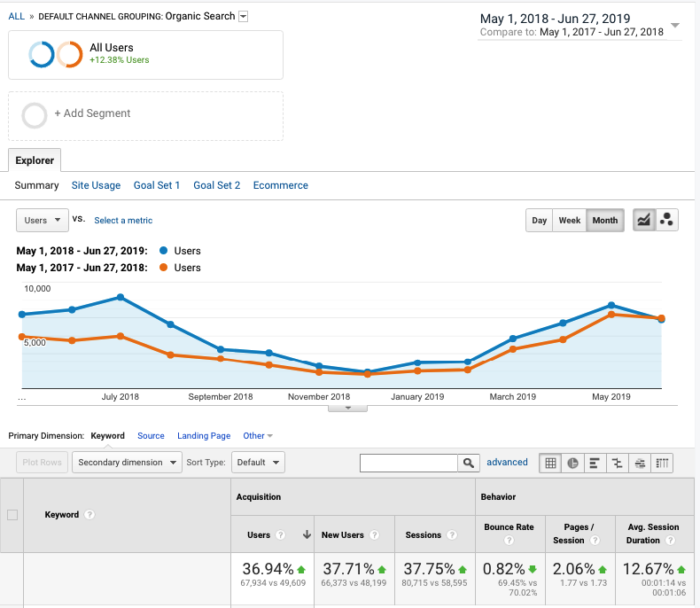The height and width of the screenshot is (608, 700).
Task: Switch to Goal Set 2 view
Action: click(x=216, y=185)
